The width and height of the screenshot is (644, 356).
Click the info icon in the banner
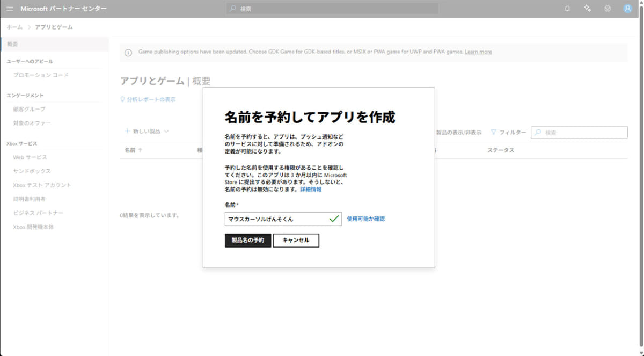point(128,53)
